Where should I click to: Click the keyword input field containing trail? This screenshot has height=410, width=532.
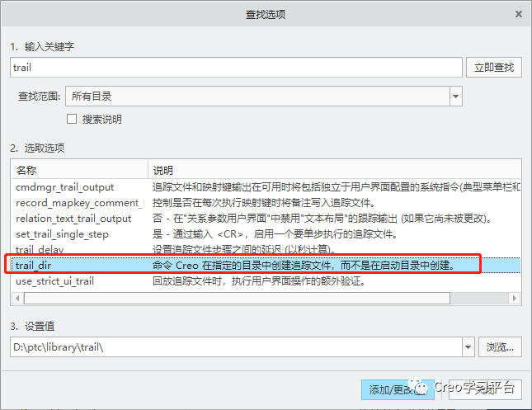pyautogui.click(x=236, y=68)
